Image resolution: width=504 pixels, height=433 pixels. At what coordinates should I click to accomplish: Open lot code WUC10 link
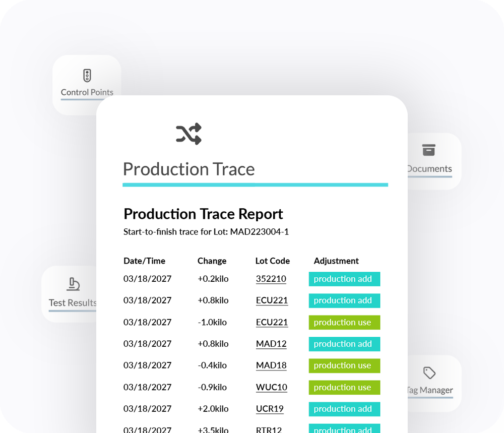click(x=272, y=387)
